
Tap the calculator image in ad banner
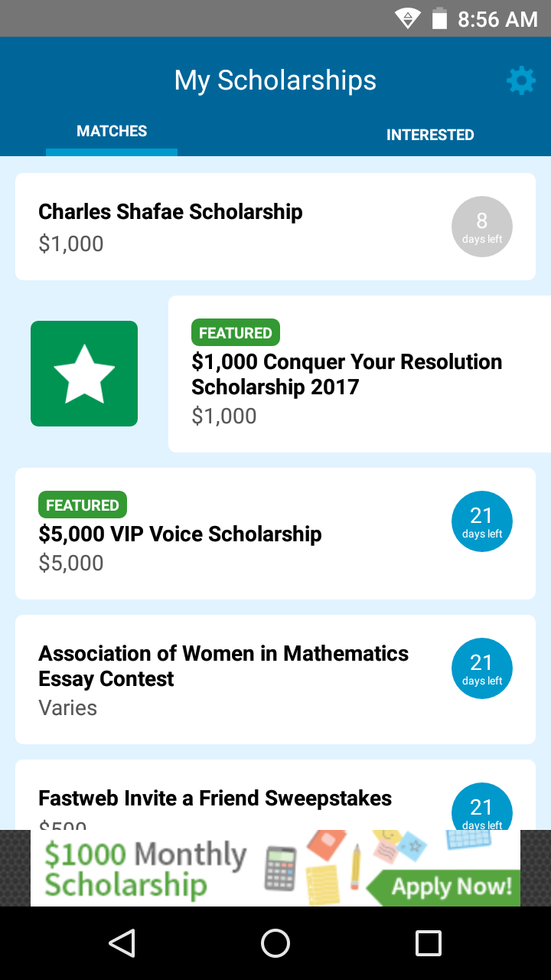pos(281,868)
